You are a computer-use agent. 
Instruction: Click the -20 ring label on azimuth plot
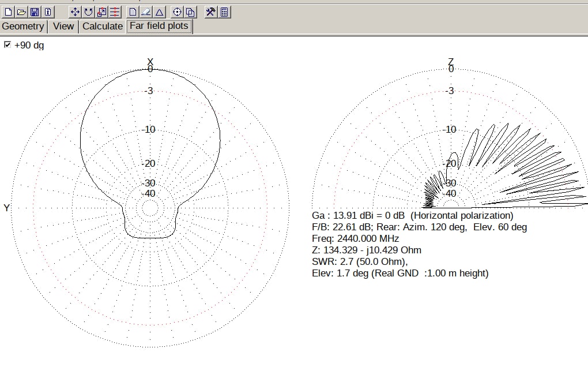pyautogui.click(x=149, y=164)
